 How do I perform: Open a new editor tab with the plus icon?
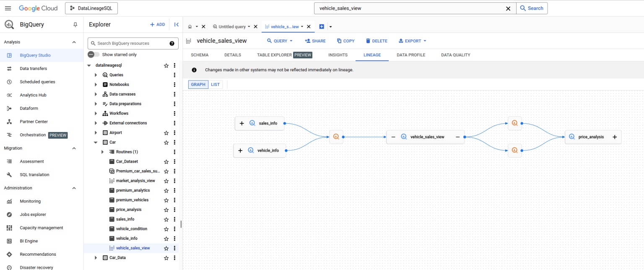coord(321,26)
